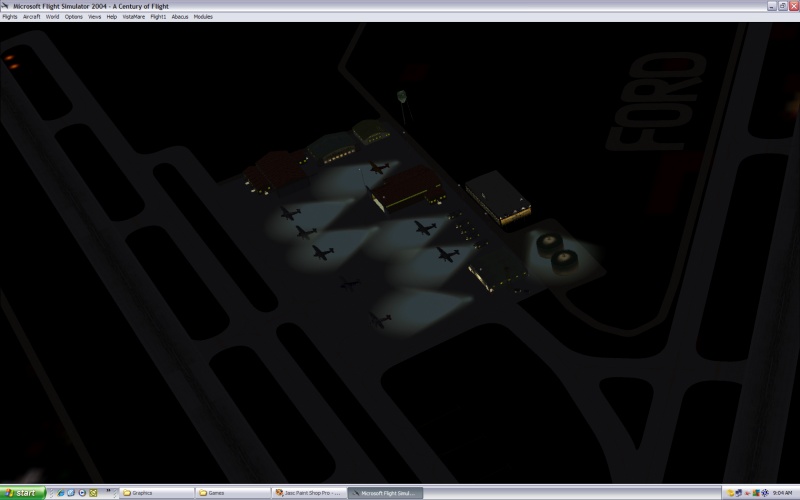Expand hidden Quick Launch icons chevron

coord(108,490)
